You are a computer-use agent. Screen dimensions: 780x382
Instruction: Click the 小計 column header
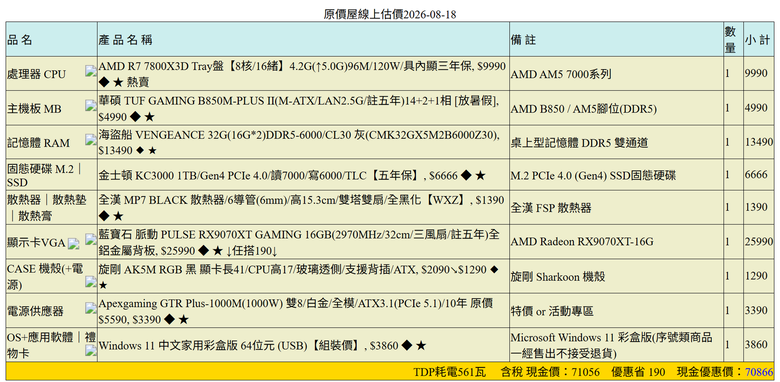(758, 40)
